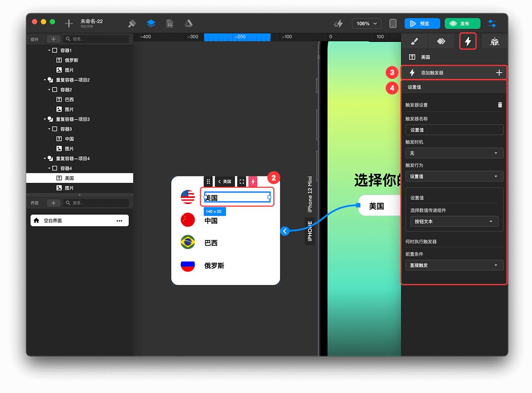Click the 巴西 label in canvas list
This screenshot has height=393, width=532.
coord(211,243)
